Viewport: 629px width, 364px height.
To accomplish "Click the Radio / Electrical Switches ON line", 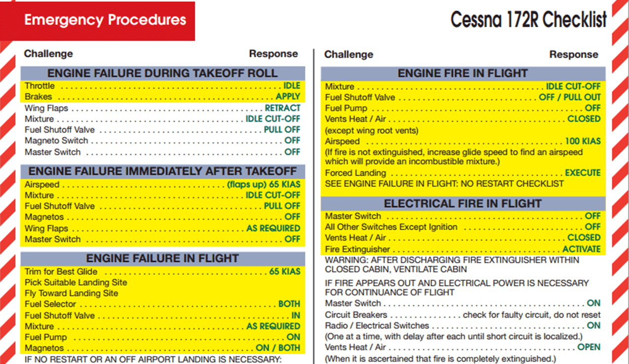I will (x=462, y=326).
